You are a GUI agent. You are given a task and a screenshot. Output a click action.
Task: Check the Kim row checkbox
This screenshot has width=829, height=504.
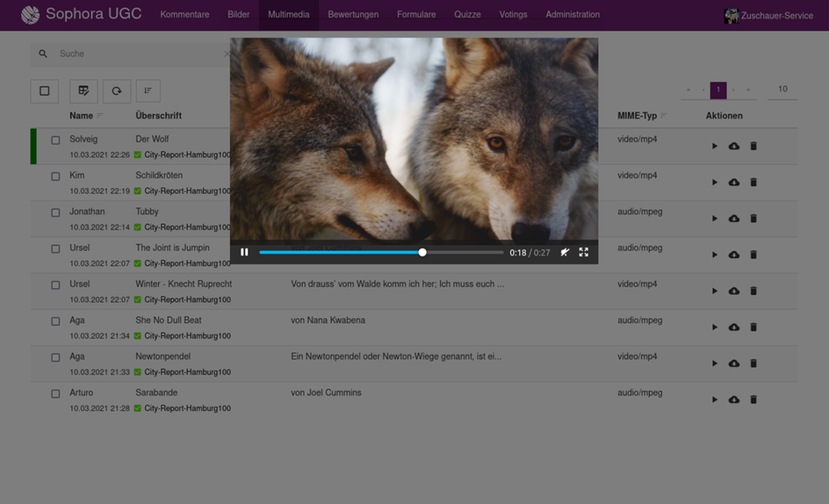[x=55, y=176]
